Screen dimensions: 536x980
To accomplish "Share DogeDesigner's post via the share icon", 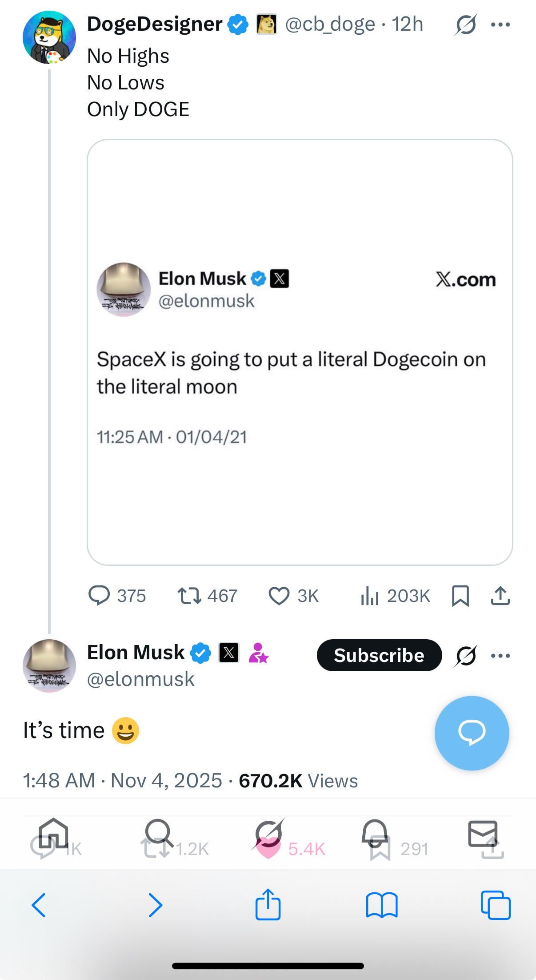I will pos(500,596).
